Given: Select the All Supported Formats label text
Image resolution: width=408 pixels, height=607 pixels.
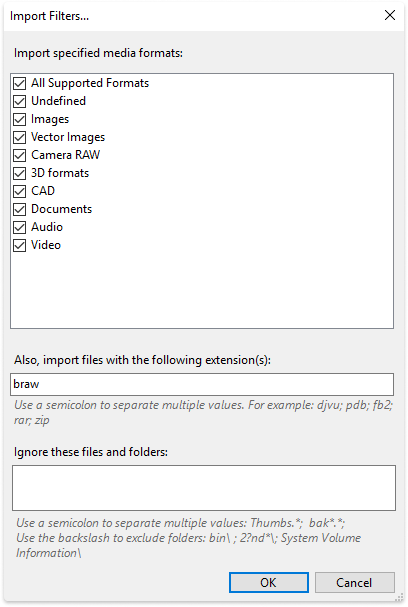Looking at the screenshot, I should (90, 83).
